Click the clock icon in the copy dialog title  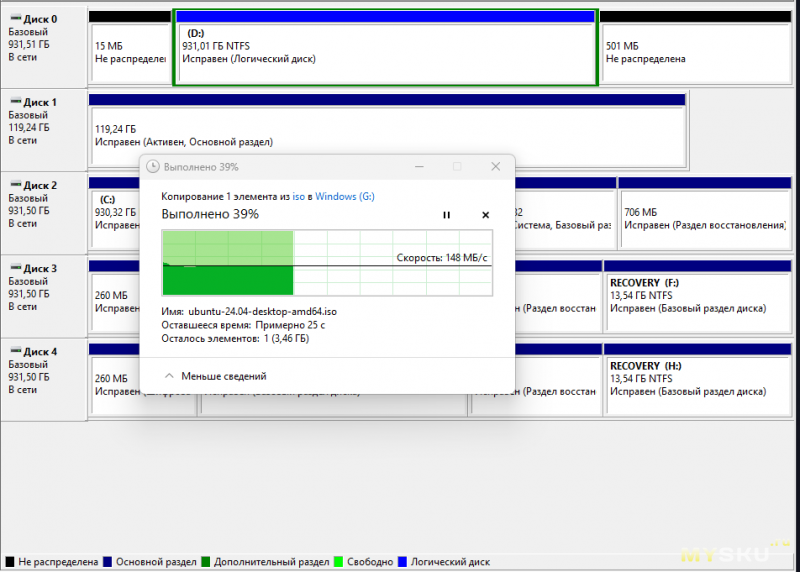[x=152, y=167]
